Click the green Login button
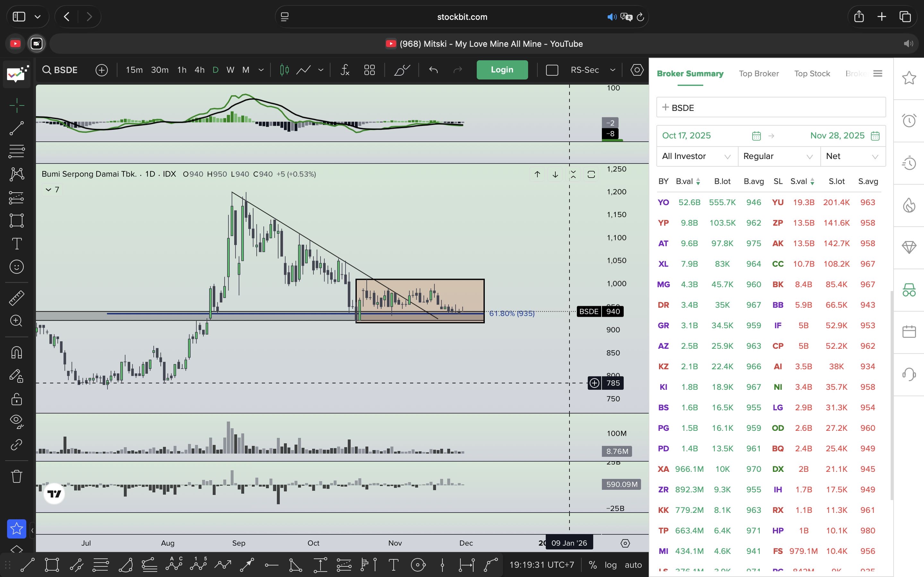This screenshot has width=924, height=577. click(x=502, y=70)
